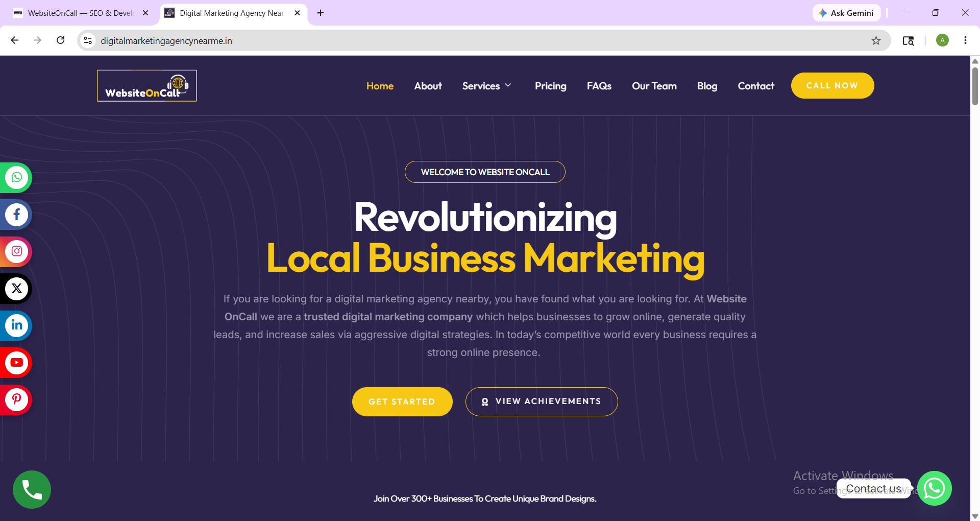Open the Google Lens search icon
Viewport: 980px width, 521px height.
point(908,40)
